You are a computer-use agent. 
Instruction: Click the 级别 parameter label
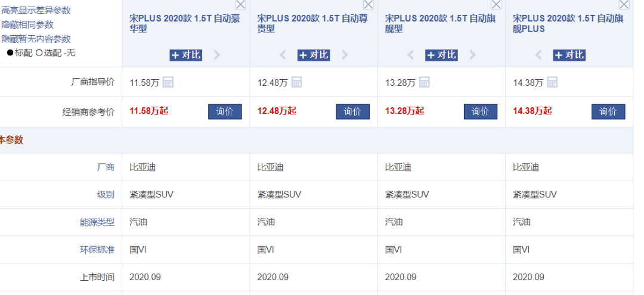point(106,195)
